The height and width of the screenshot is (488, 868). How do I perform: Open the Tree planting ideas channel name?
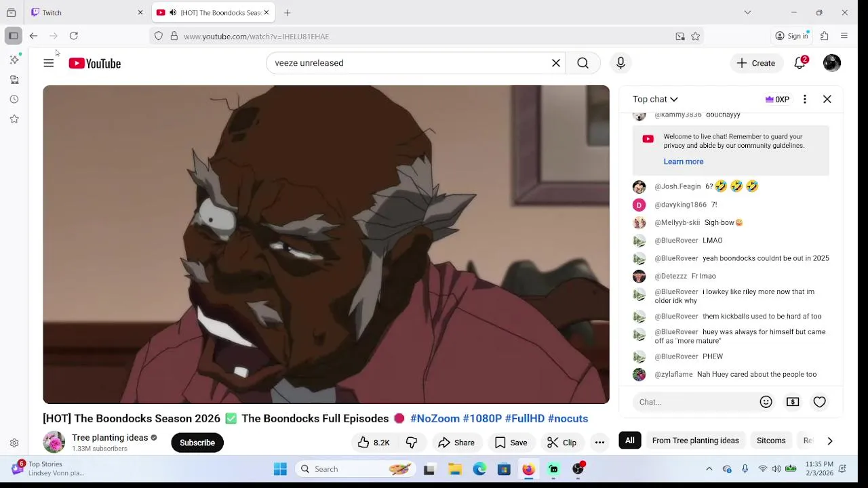click(110, 438)
